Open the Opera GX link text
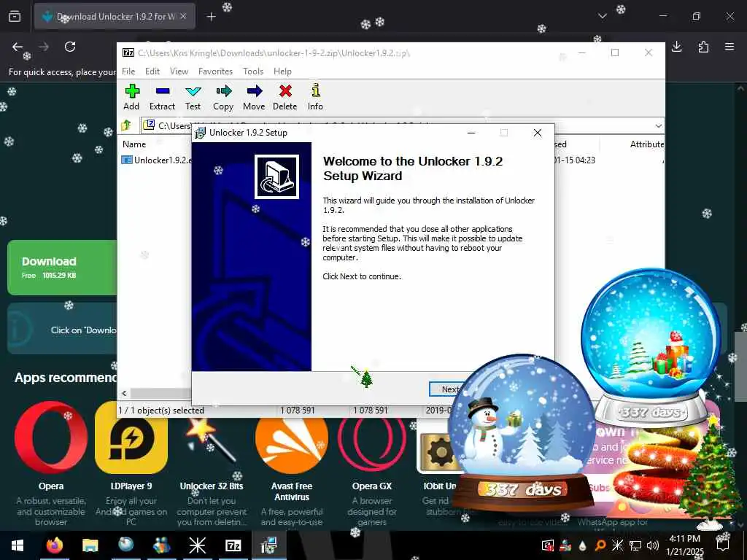 372,486
